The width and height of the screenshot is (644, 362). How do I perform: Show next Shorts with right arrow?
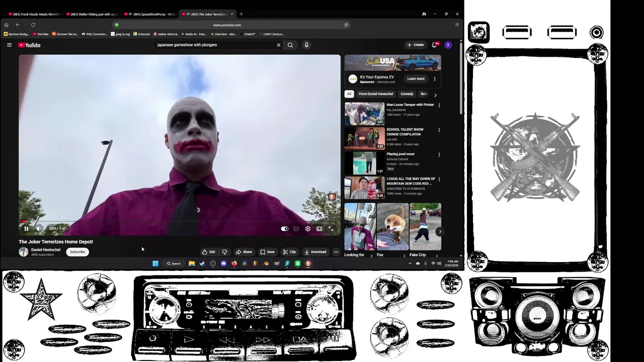(x=440, y=232)
